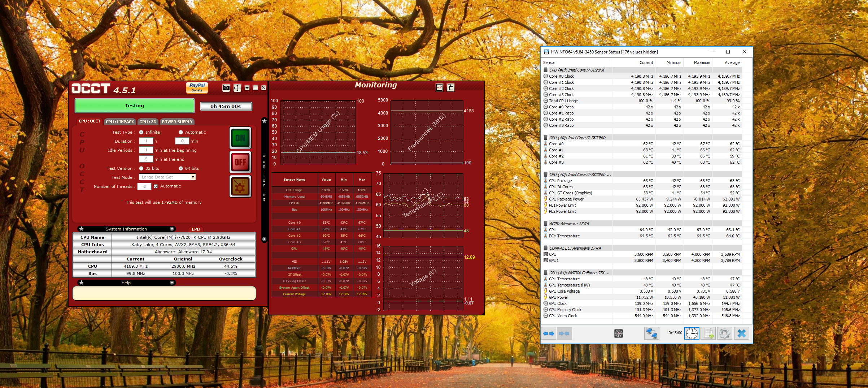Select Total CPU Usage row in HWiNFO
Screen dimensions: 868x388
tap(642, 101)
